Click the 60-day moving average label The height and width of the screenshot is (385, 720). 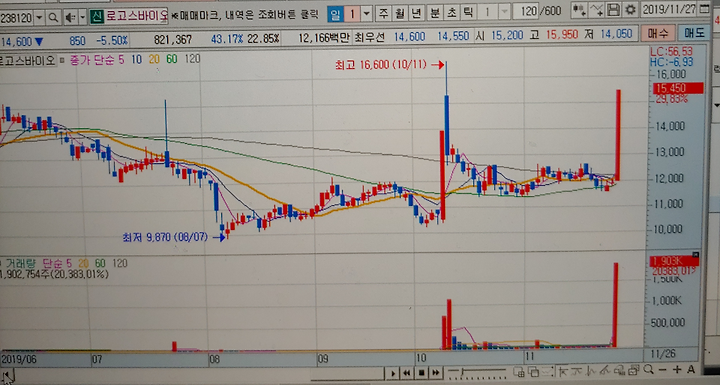172,59
